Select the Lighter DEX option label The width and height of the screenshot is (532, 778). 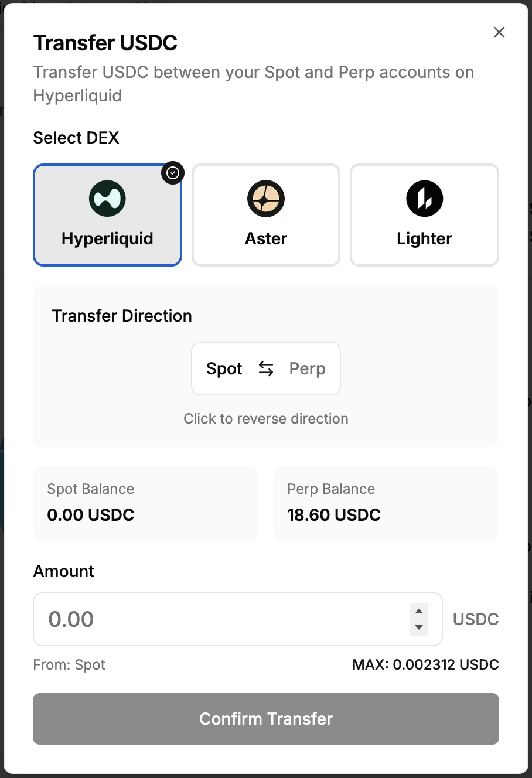[424, 238]
